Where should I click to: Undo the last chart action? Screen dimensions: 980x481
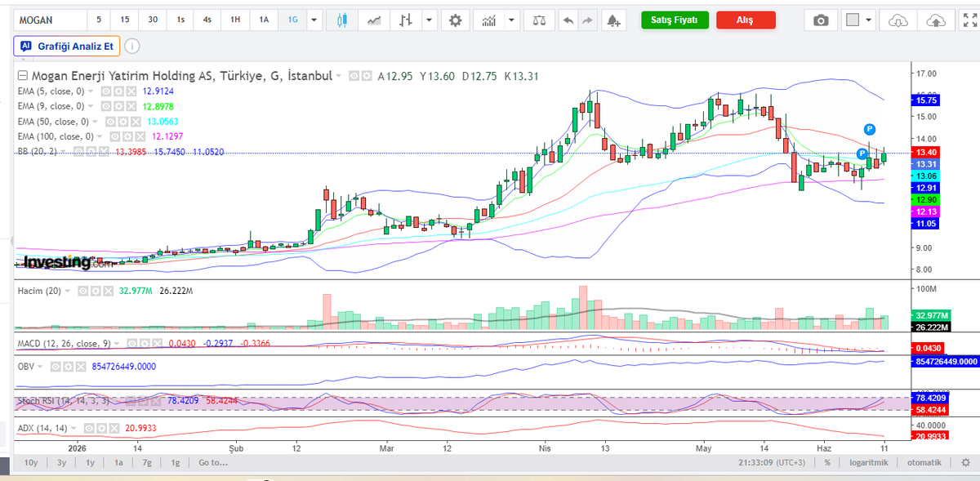coord(568,20)
